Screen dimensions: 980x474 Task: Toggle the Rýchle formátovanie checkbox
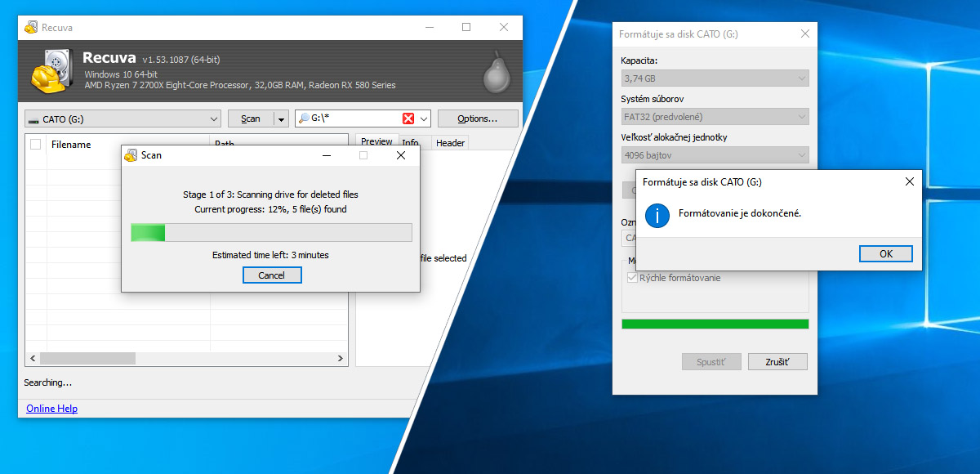(631, 278)
